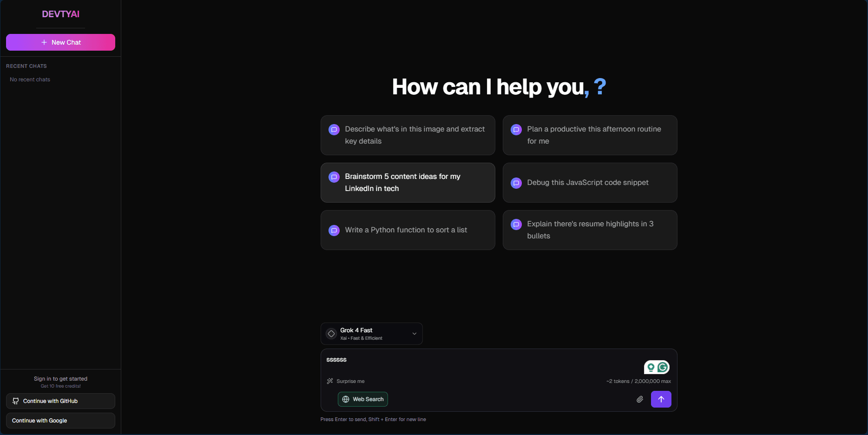This screenshot has width=868, height=435.
Task: Choose 'Explain resume highlights in 3 bullets'
Action: point(590,230)
